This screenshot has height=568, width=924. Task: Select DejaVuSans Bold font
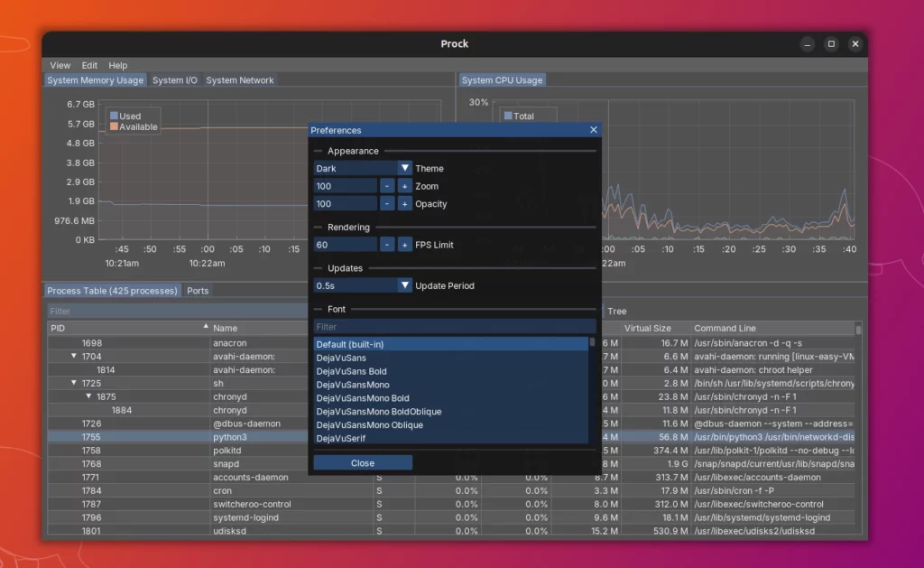[x=451, y=371]
